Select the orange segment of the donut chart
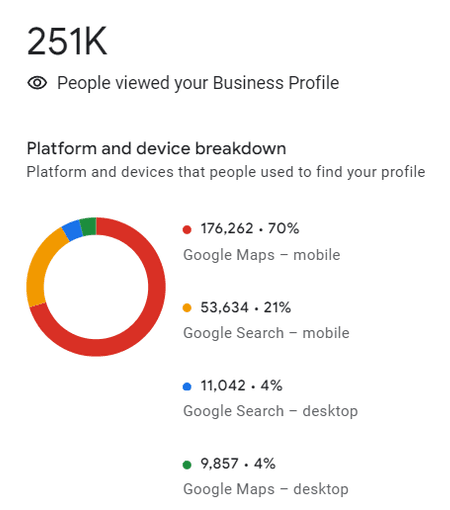Viewport: 450px width, 510px height. [x=38, y=267]
